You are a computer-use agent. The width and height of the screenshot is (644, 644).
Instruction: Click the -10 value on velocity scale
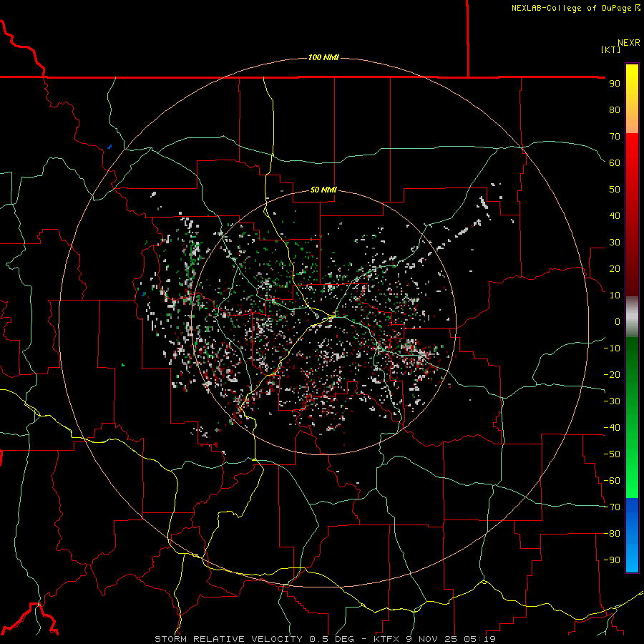pos(612,348)
